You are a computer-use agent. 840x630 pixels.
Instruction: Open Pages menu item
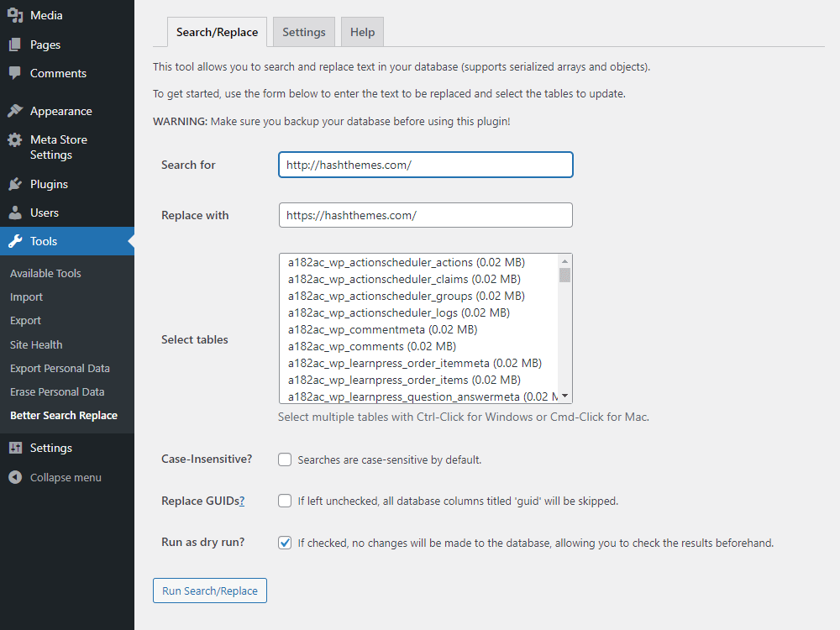tap(45, 45)
